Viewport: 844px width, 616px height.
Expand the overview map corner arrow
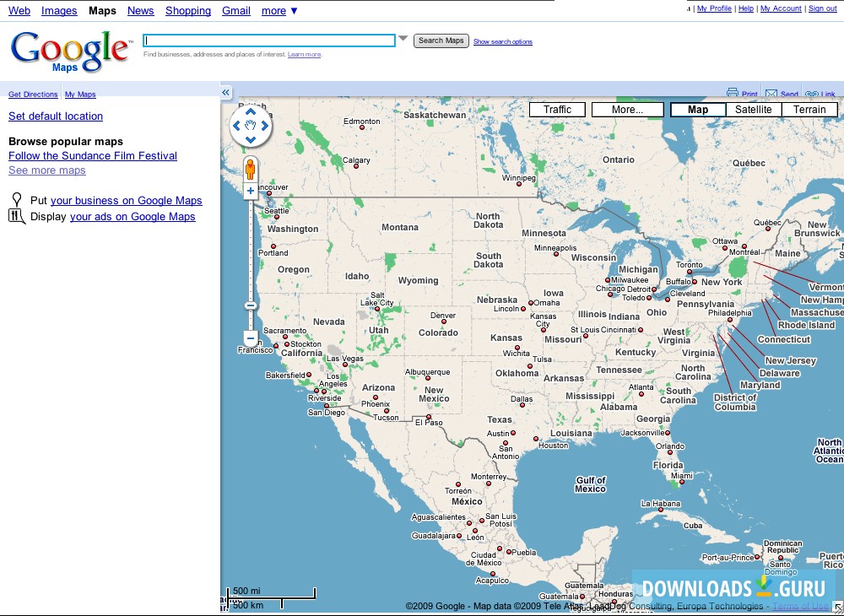[x=837, y=608]
